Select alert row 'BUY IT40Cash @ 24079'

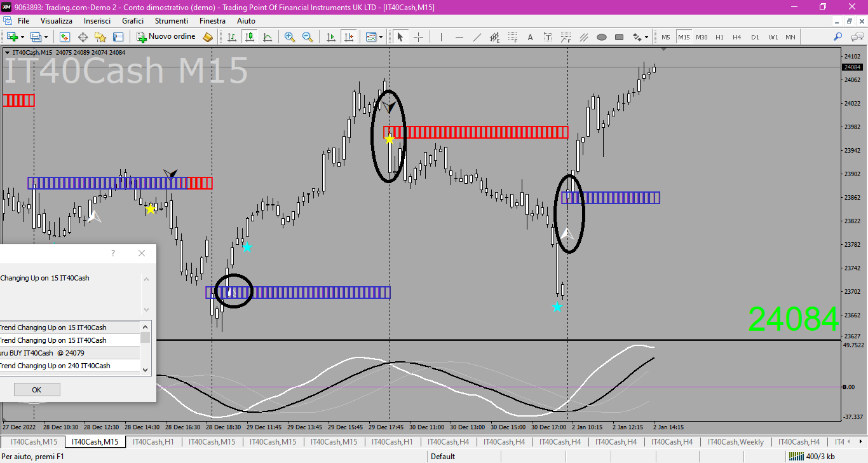coord(70,353)
